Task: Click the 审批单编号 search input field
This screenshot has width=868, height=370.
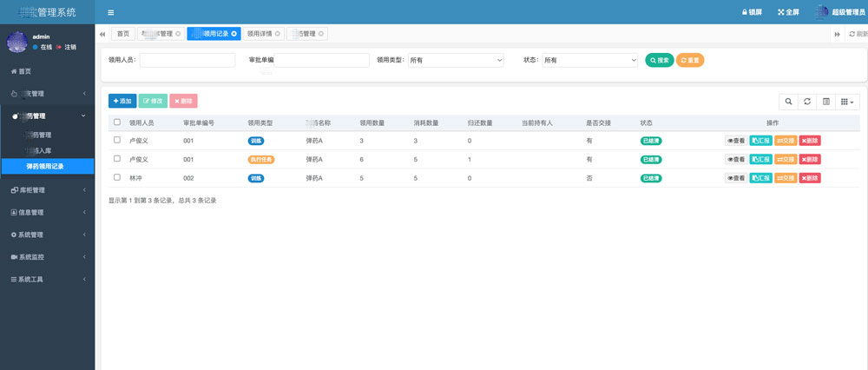Action: pos(322,60)
